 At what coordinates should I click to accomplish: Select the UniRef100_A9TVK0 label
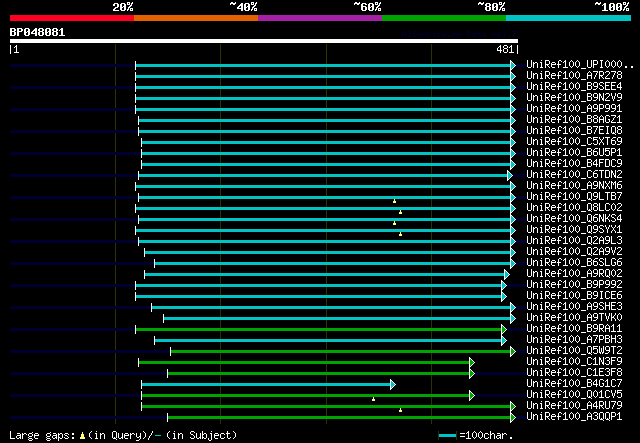point(574,318)
